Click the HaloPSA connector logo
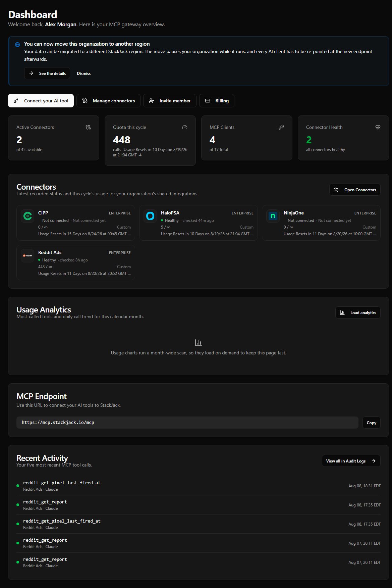The height and width of the screenshot is (588, 392). pos(150,216)
